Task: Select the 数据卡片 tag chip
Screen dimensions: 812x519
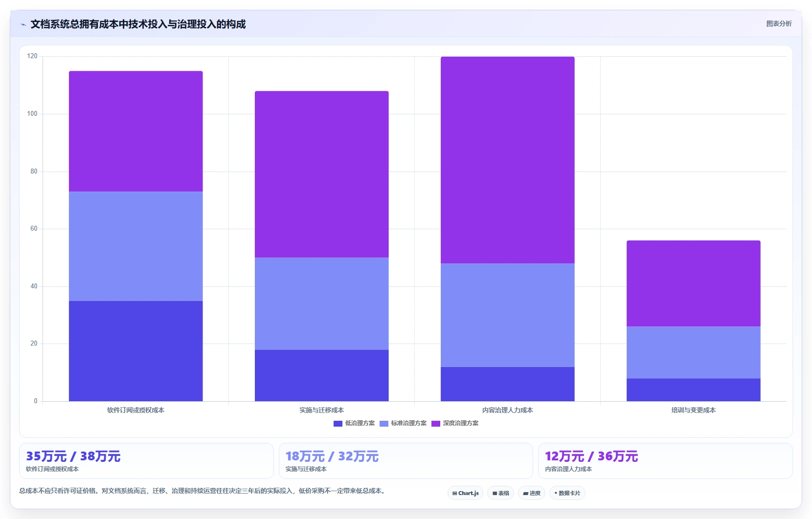Action: pos(567,493)
